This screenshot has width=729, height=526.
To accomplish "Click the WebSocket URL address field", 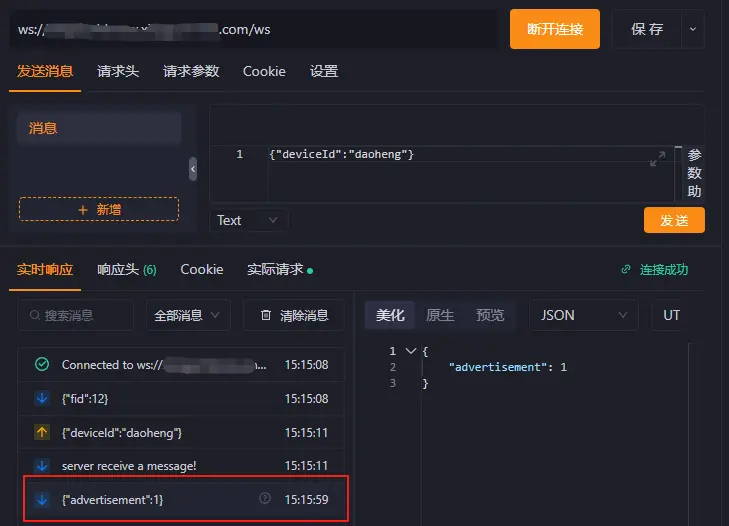I will tap(252, 29).
